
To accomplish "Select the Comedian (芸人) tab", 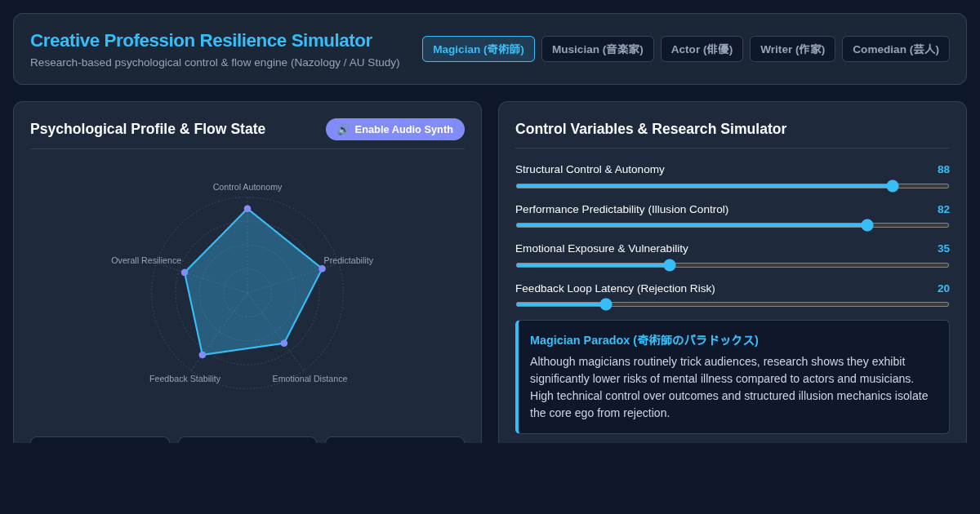I will [x=896, y=49].
